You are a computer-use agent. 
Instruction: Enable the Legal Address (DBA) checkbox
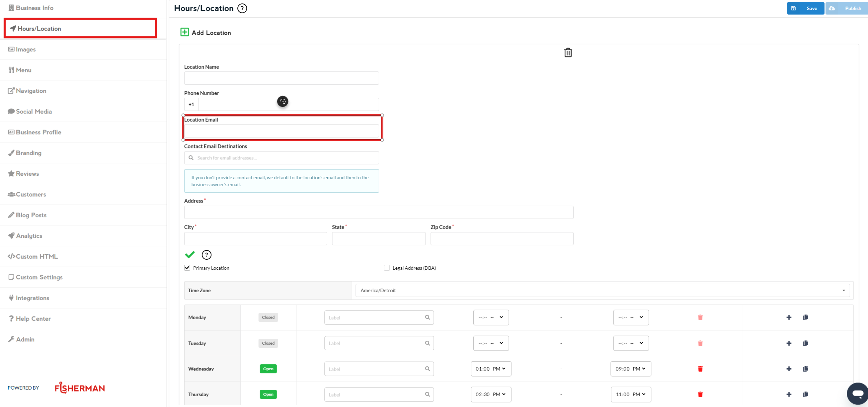point(387,268)
